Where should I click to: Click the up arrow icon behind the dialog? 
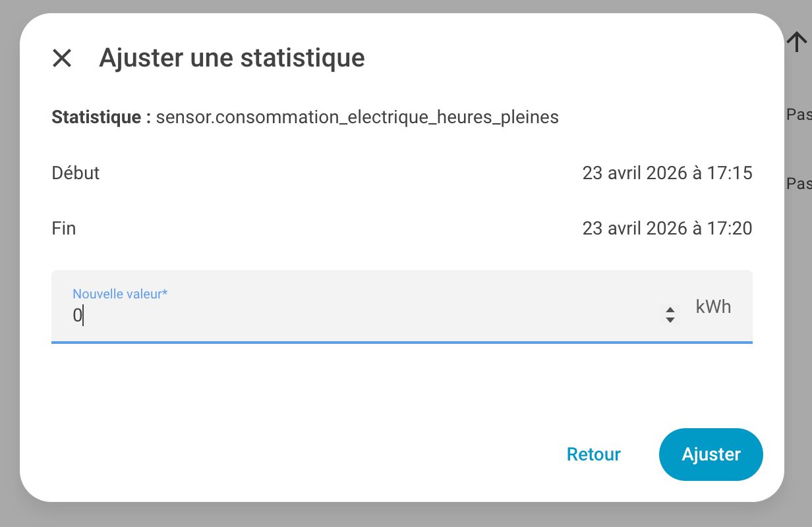click(797, 42)
